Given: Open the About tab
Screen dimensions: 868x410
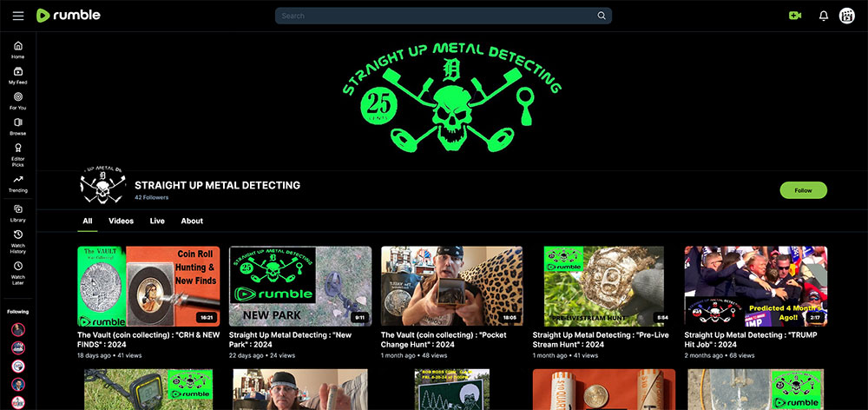Looking at the screenshot, I should click(192, 221).
